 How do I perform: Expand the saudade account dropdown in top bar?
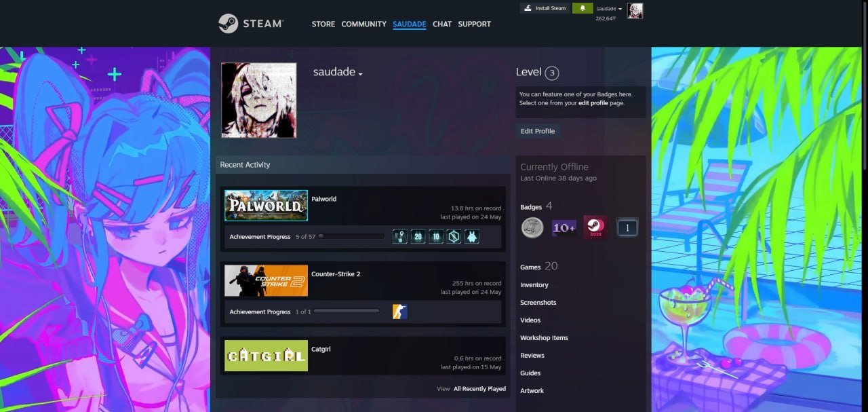pyautogui.click(x=609, y=9)
